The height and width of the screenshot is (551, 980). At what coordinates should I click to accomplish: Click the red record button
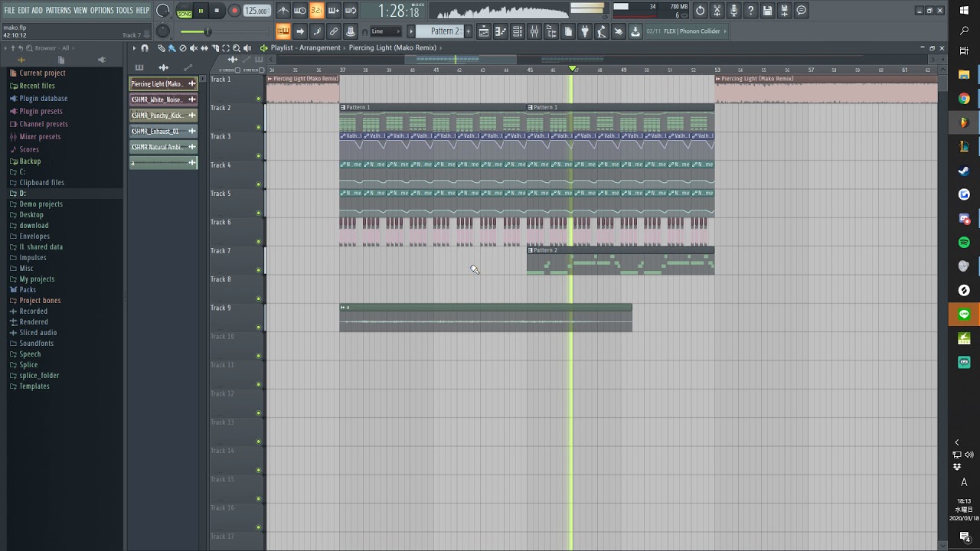[x=234, y=11]
